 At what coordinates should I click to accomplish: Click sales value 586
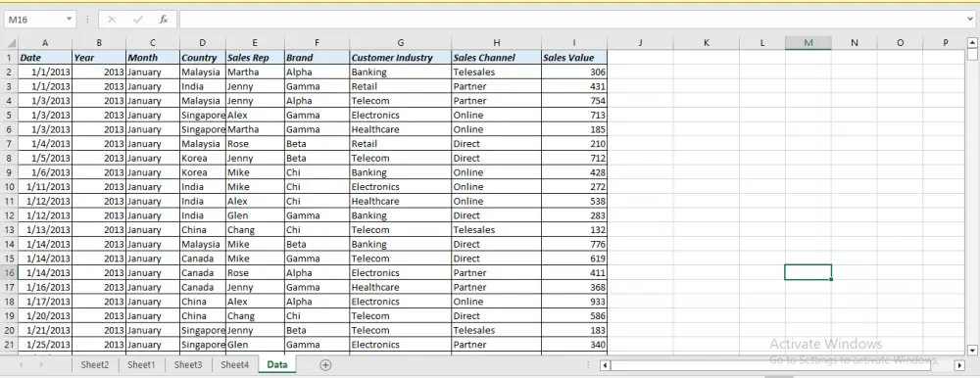[x=573, y=316]
